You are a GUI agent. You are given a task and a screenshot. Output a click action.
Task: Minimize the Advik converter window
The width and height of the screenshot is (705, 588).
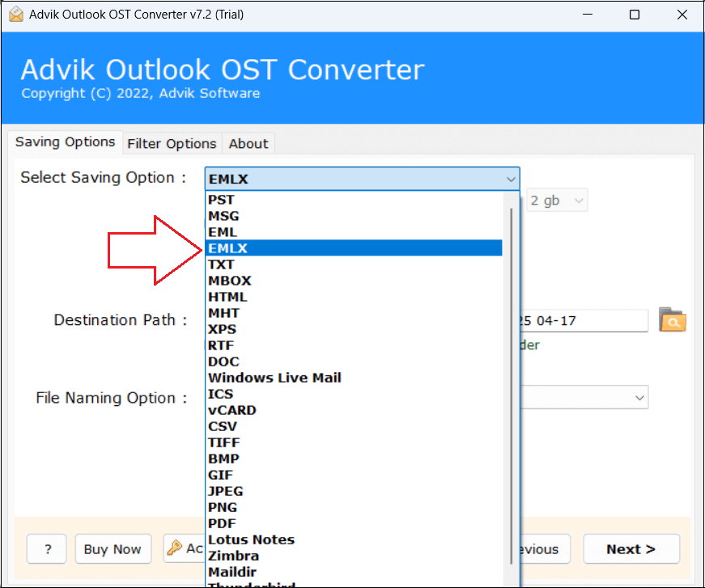pos(587,15)
